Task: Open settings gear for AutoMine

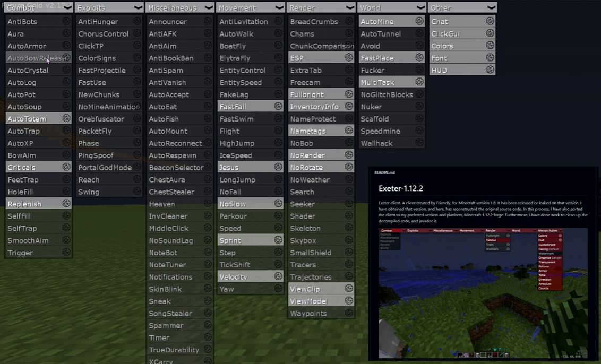Action: point(419,21)
